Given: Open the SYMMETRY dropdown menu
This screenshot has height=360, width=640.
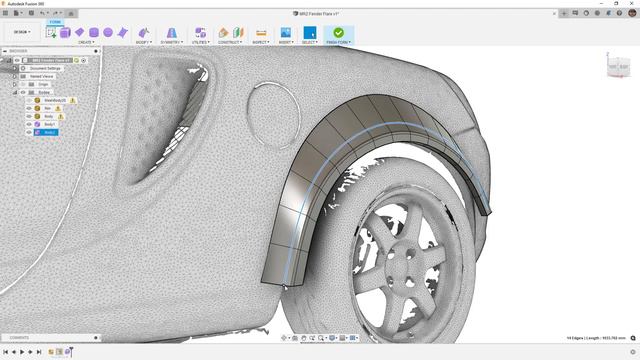Looking at the screenshot, I should tap(172, 42).
